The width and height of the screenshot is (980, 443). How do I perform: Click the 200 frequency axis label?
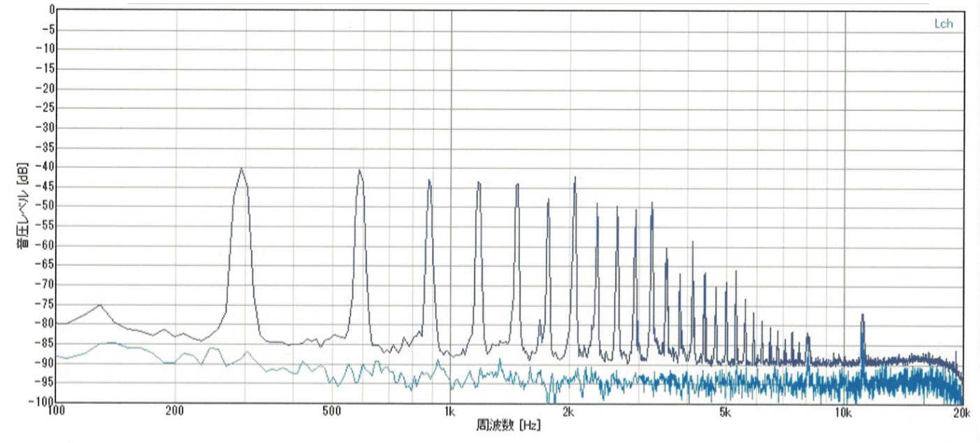[175, 412]
